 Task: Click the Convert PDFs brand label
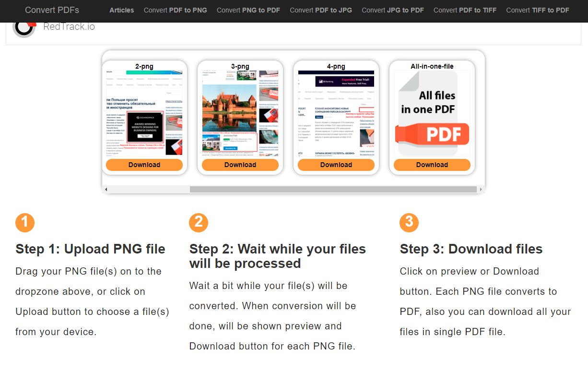tap(52, 10)
